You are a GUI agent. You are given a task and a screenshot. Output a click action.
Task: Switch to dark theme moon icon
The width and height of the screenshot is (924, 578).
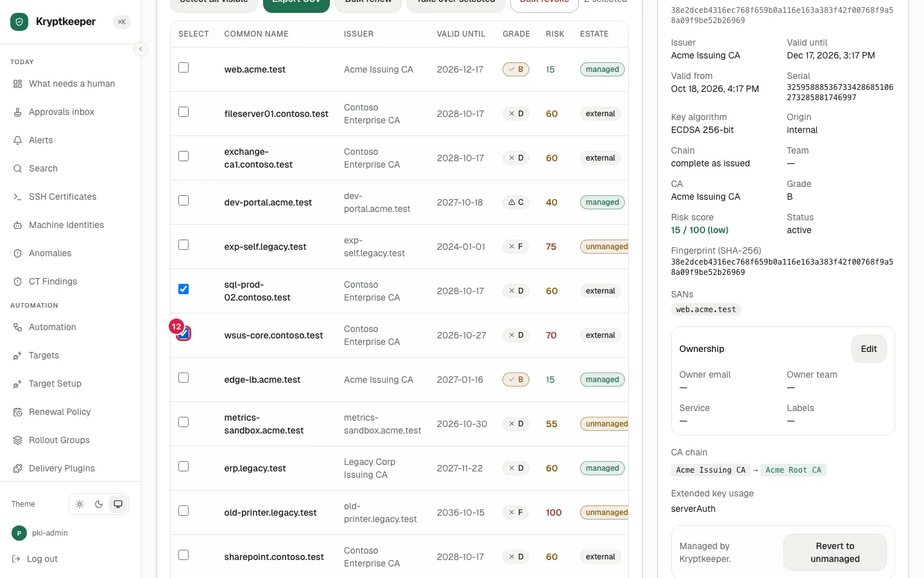click(99, 504)
